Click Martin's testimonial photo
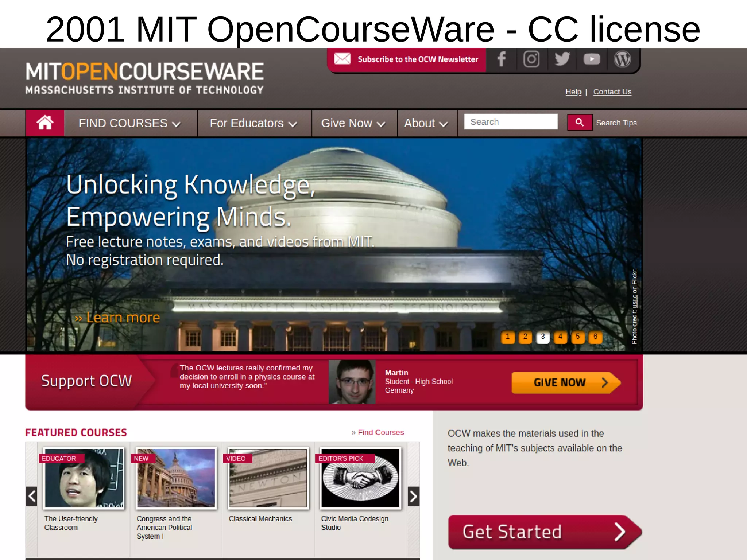The image size is (747, 560). 352,382
